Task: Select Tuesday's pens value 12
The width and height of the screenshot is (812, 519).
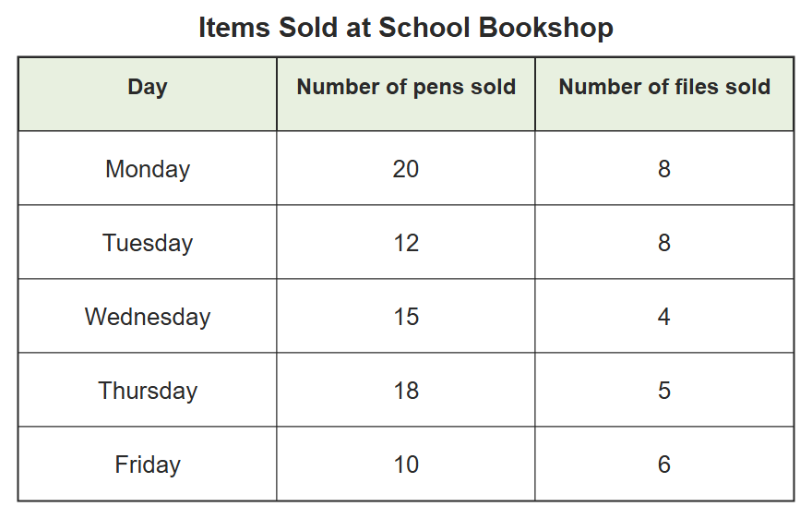Action: tap(406, 243)
